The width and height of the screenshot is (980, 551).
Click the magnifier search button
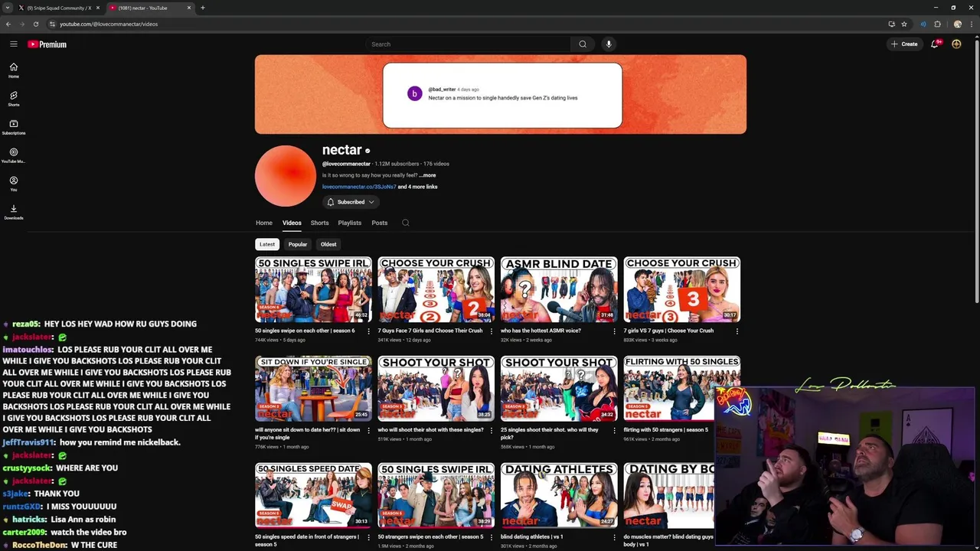coord(583,44)
